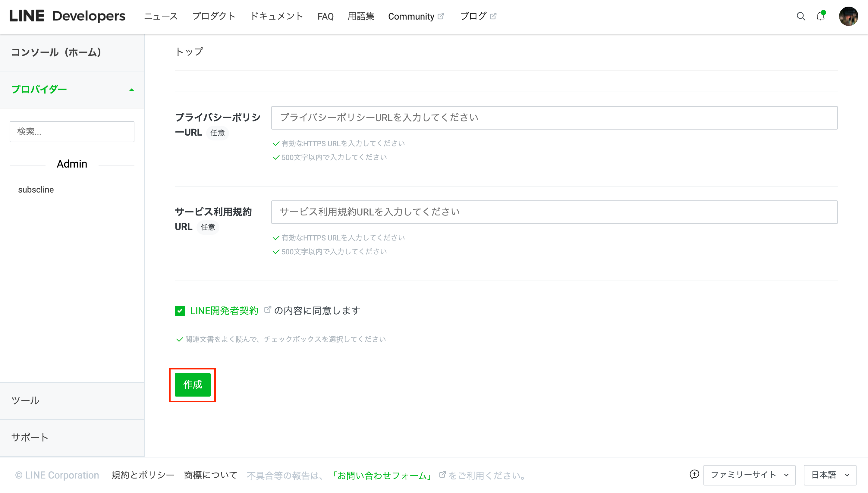Click external-link icon next to Community
The height and width of the screenshot is (493, 868).
440,16
